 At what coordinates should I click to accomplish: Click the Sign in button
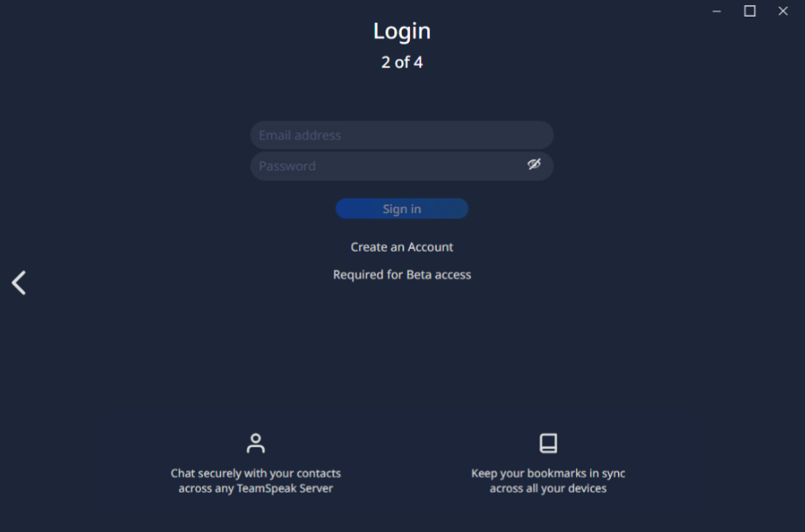[x=402, y=209]
